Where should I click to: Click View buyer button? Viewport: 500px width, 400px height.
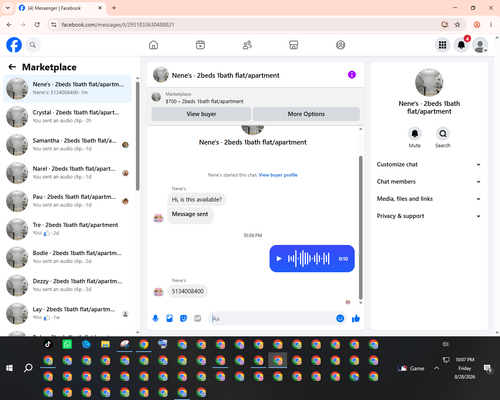[201, 114]
